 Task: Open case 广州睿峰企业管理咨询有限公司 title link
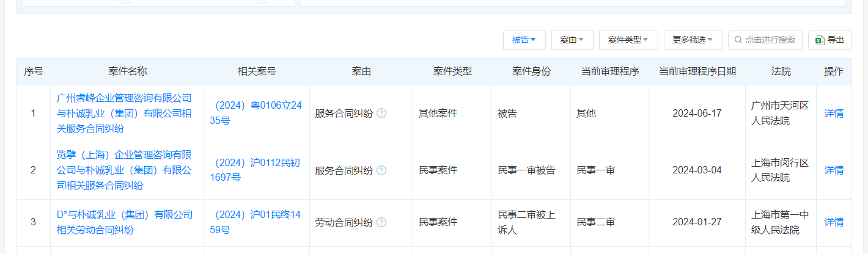pos(124,114)
